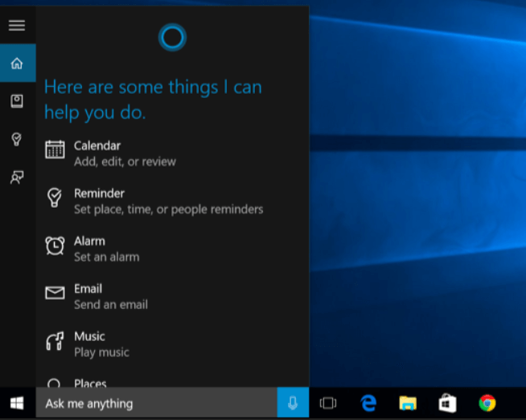The height and width of the screenshot is (420, 526).
Task: Type in the Ask me anything box
Action: 157,403
